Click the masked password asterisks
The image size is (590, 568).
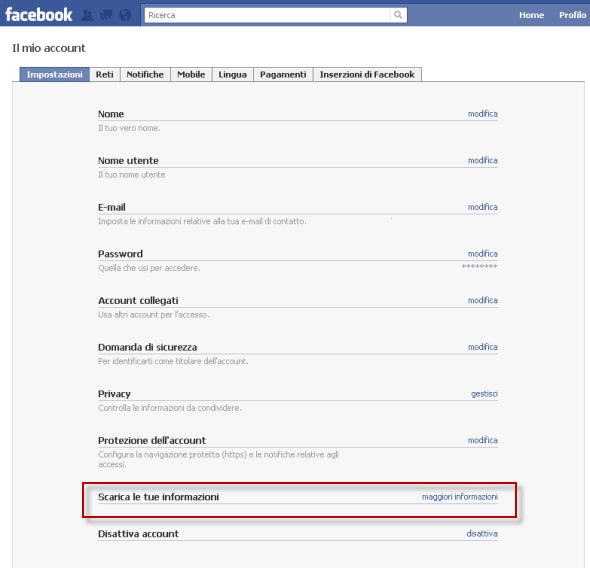click(479, 266)
